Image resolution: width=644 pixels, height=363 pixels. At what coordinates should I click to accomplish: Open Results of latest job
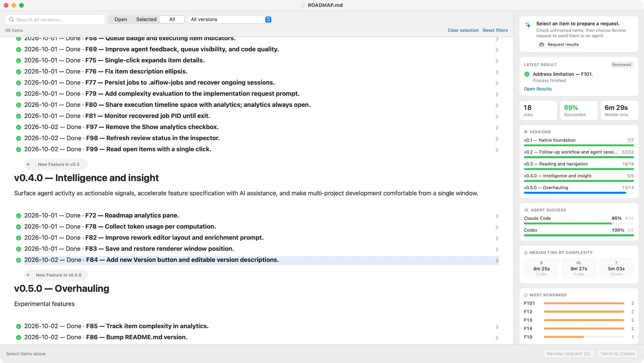[538, 89]
